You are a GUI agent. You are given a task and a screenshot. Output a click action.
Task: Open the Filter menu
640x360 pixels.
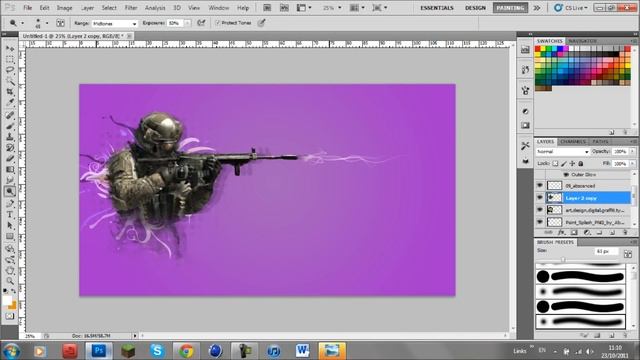131,8
